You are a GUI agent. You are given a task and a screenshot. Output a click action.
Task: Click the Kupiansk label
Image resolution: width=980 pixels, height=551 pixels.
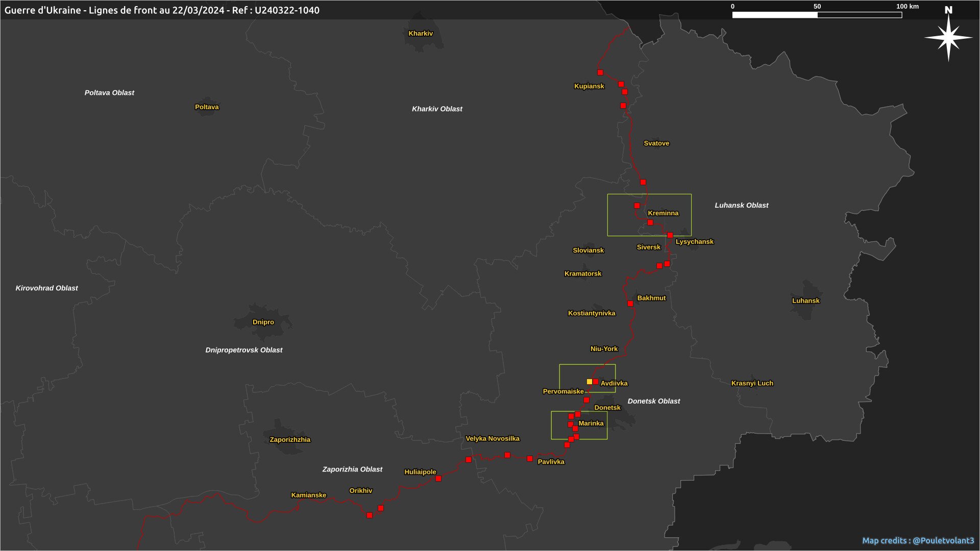pos(589,86)
